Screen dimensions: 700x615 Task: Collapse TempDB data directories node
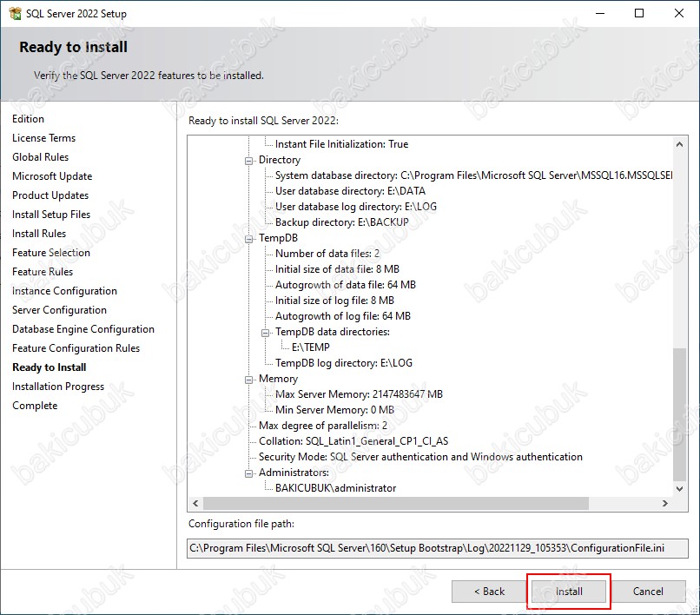click(265, 333)
